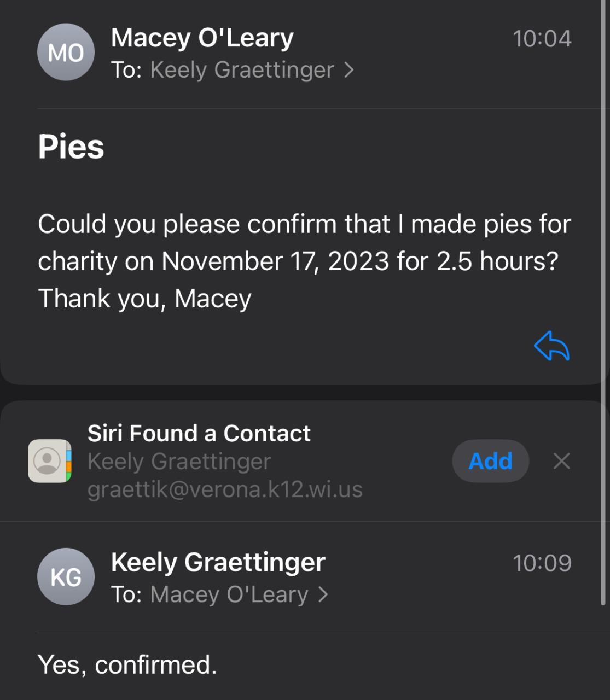The width and height of the screenshot is (610, 700).
Task: Tap the graettik@verona.k12.wi.us email address
Action: (225, 489)
